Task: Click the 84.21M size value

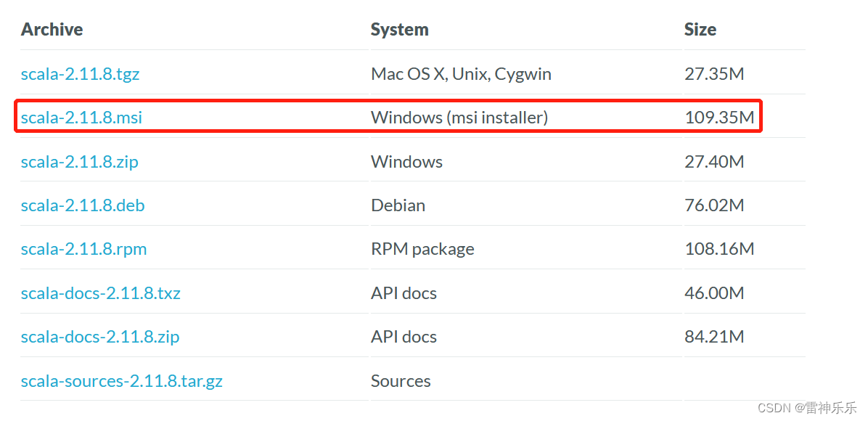Action: pyautogui.click(x=714, y=337)
